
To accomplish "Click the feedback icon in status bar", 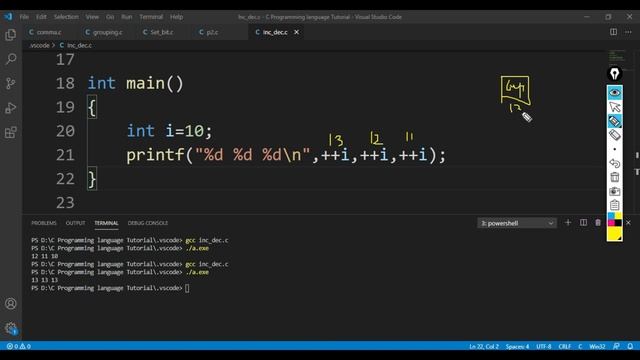I will [616, 346].
